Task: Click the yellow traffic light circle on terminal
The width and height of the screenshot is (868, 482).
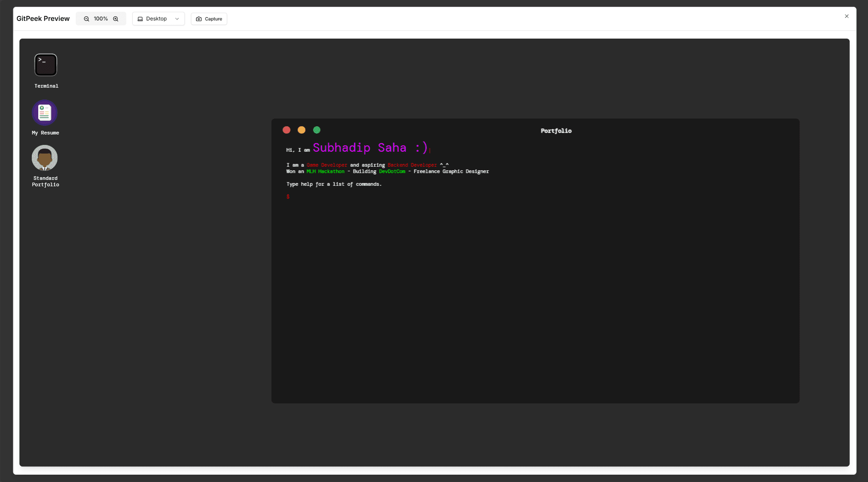Action: [301, 130]
